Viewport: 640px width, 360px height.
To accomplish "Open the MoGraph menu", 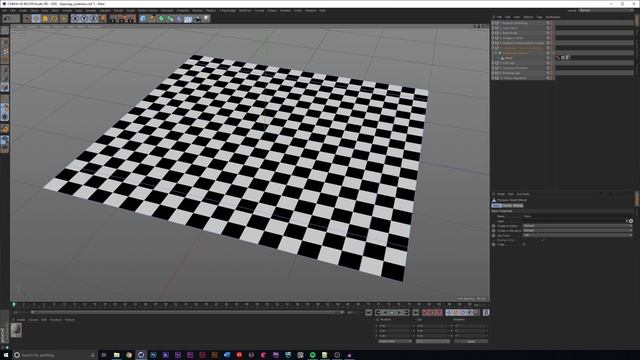I will (167, 11).
